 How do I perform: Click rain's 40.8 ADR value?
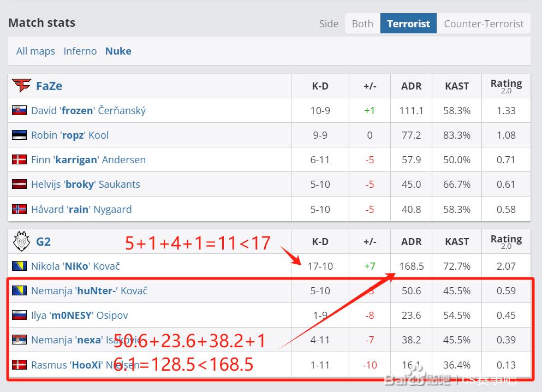(412, 210)
